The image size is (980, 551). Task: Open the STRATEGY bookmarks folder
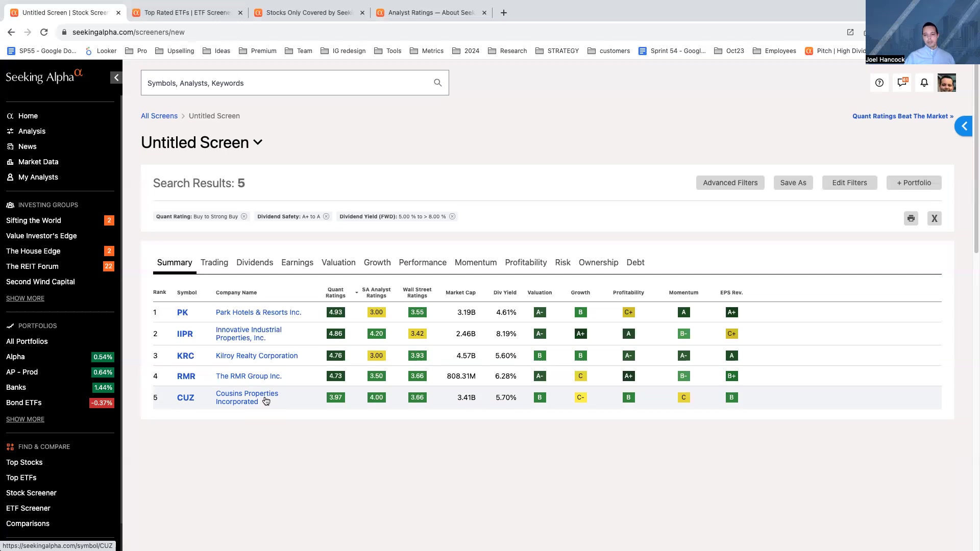coord(557,51)
